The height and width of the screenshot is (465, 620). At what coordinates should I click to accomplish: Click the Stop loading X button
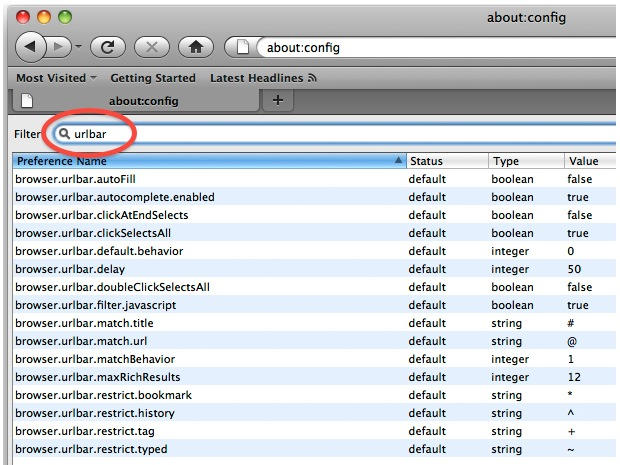click(x=151, y=47)
